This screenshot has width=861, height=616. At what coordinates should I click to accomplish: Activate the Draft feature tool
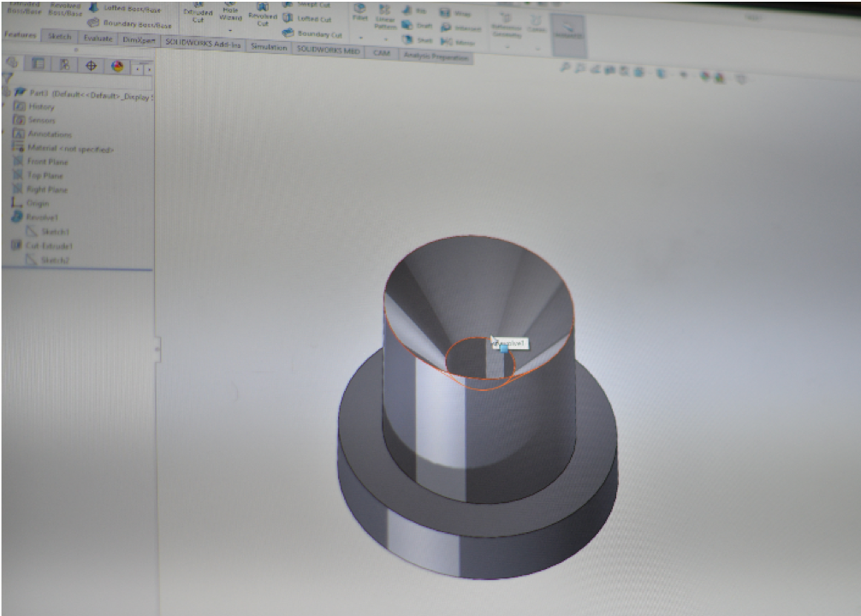pyautogui.click(x=417, y=26)
